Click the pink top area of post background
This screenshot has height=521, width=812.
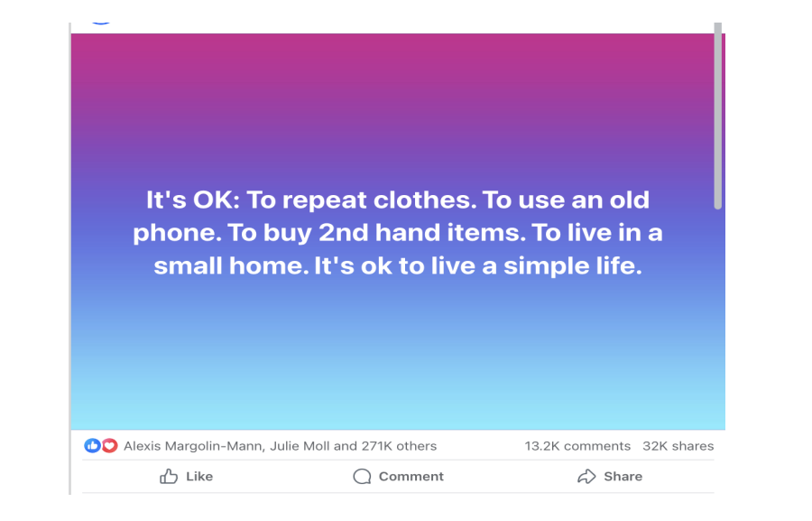[397, 54]
